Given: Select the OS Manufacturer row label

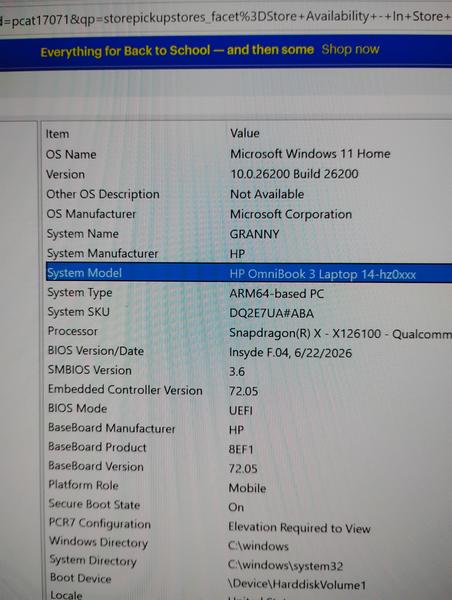Looking at the screenshot, I should 91,214.
